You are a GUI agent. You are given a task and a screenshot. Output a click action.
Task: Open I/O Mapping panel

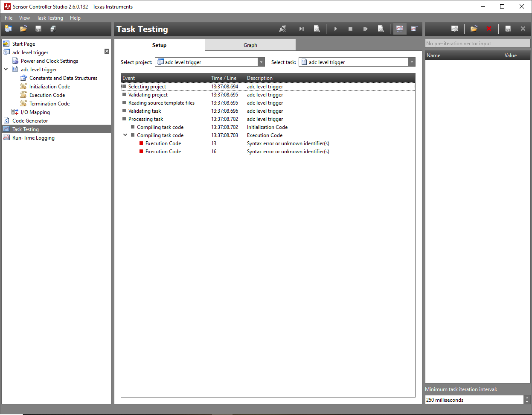coord(35,112)
